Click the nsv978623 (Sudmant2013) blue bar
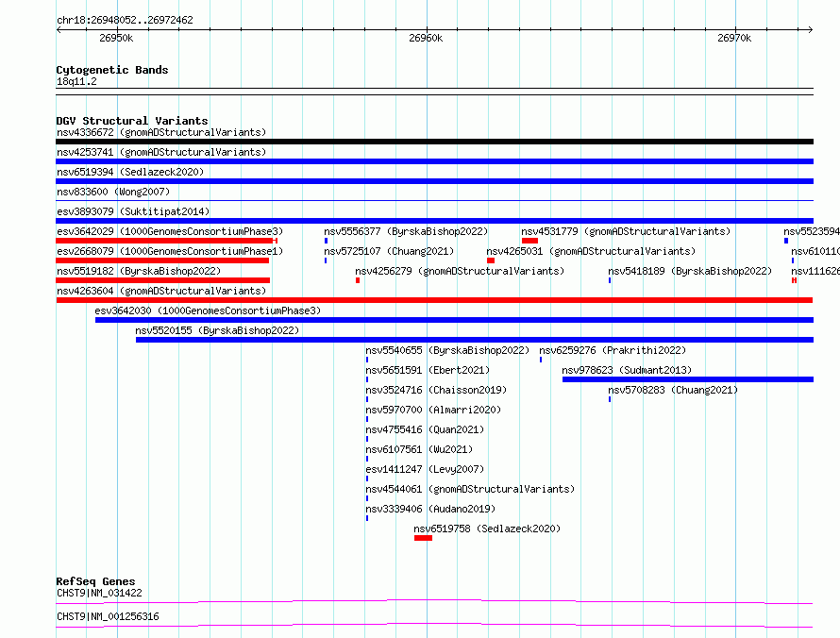 click(688, 379)
